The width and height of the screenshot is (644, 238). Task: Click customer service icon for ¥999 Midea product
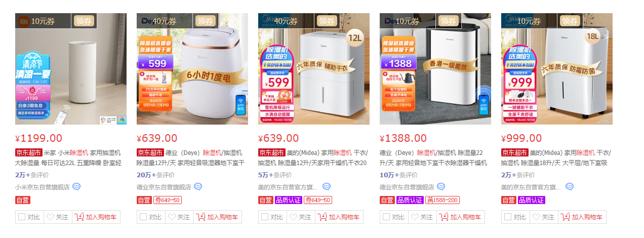tap(570, 187)
